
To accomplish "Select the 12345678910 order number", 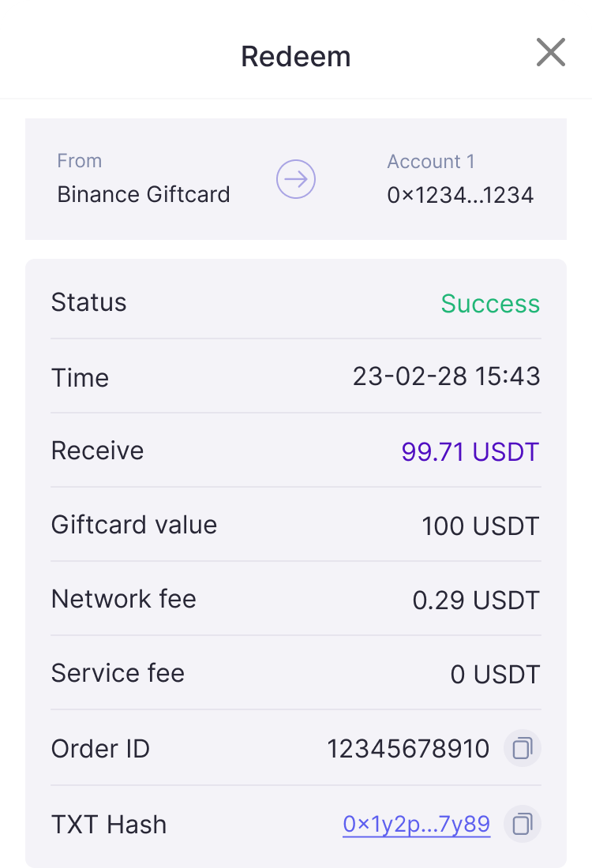I will pyautogui.click(x=408, y=748).
